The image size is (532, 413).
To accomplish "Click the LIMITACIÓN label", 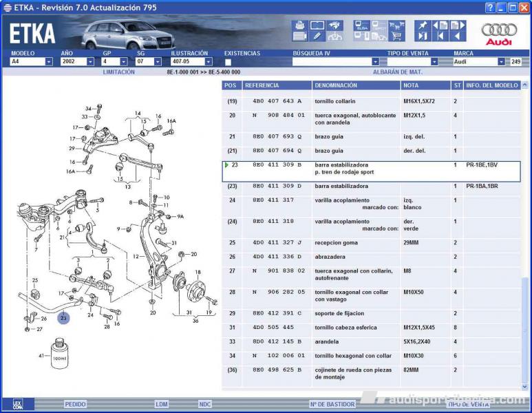I will point(119,72).
